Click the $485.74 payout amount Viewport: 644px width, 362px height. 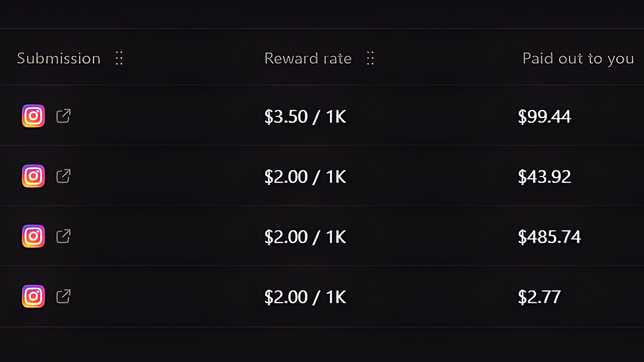click(x=549, y=237)
